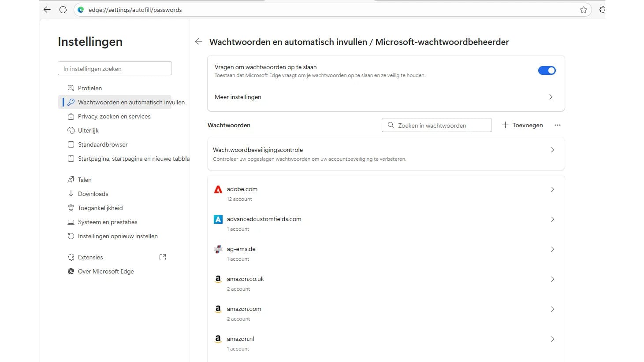Disable Vragen om wachtwoorden op te slaan

click(547, 70)
